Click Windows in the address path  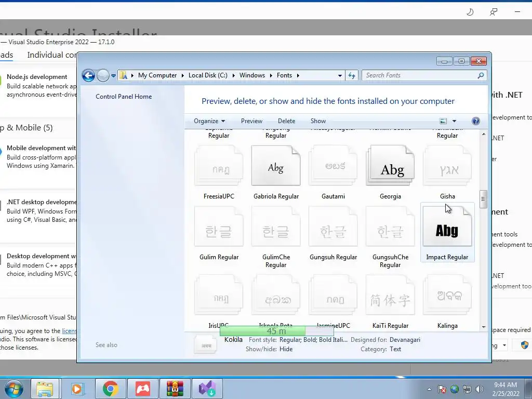click(252, 75)
